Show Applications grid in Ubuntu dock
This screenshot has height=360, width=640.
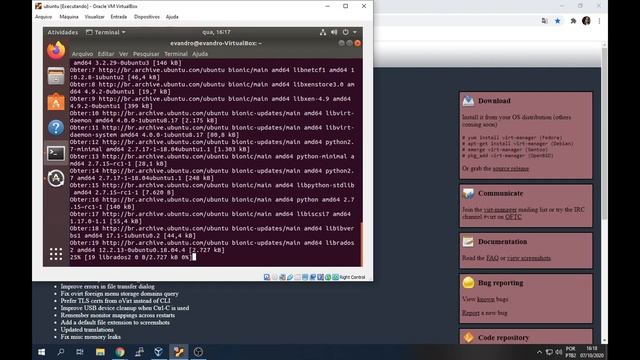point(56,254)
